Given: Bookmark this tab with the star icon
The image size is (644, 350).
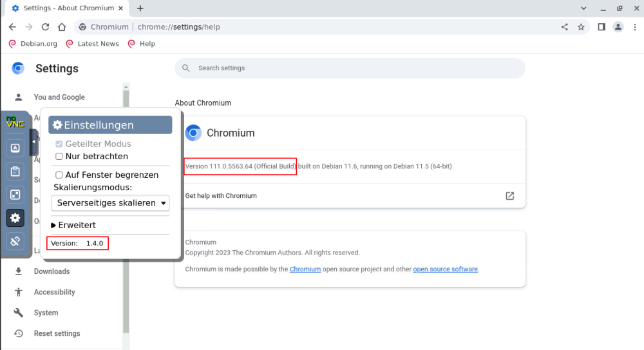Looking at the screenshot, I should [581, 26].
